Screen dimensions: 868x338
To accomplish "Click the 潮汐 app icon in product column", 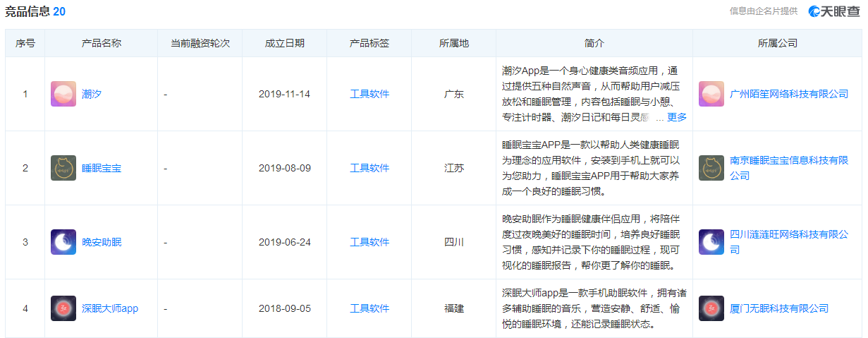I will tap(63, 94).
